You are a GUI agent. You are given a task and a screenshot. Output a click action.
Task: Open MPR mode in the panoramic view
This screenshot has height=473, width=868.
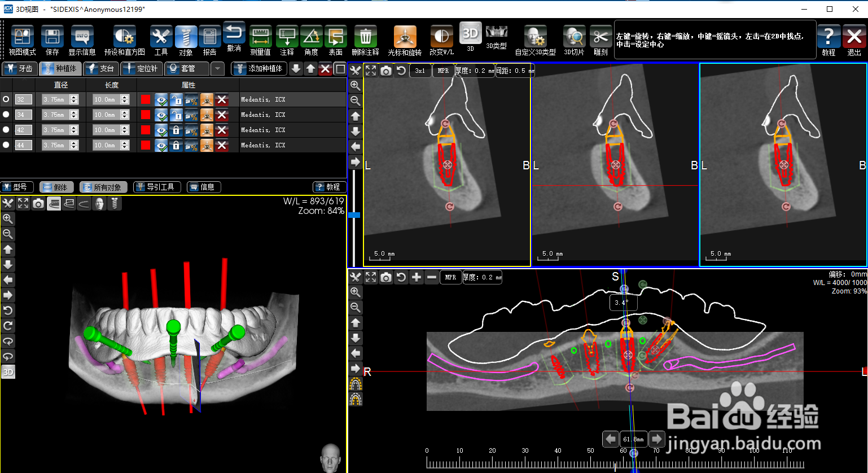point(450,277)
